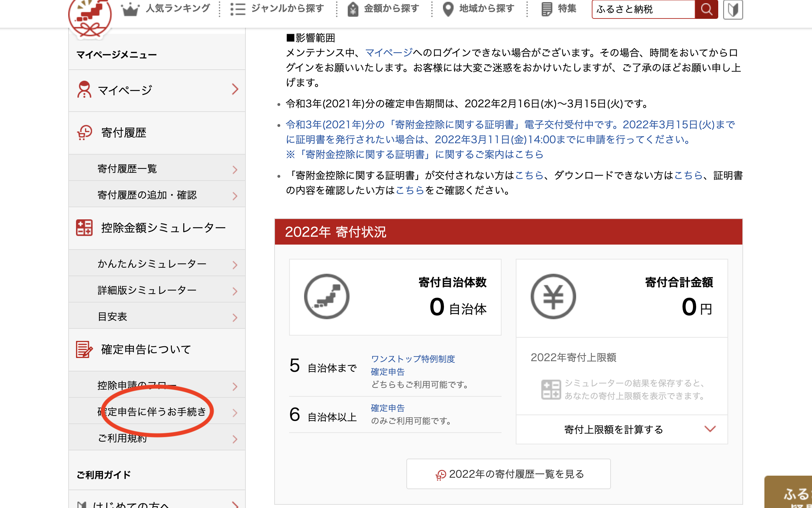Screen dimensions: 812x508
Task: Select 目安表 in the sidebar menu
Action: 112,317
